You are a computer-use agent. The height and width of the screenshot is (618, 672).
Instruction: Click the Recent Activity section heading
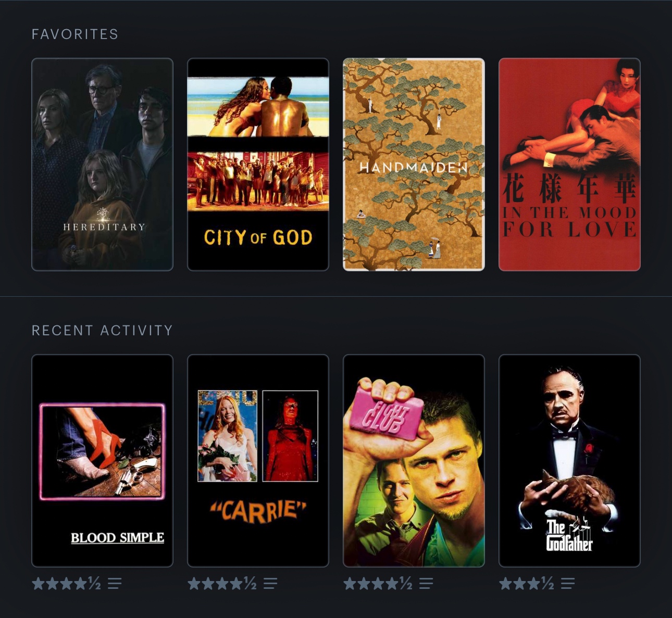click(x=102, y=331)
